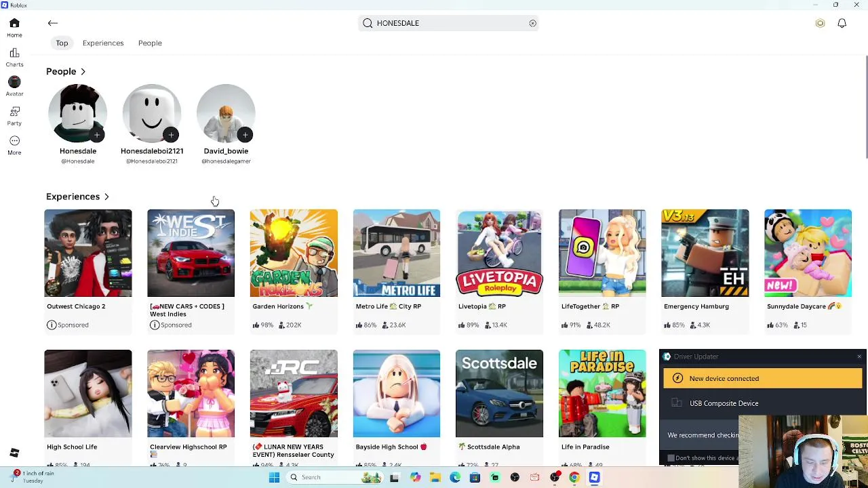Screen dimensions: 868x488
Task: Open Clearview Highschool RP thumbnail
Action: pyautogui.click(x=191, y=394)
